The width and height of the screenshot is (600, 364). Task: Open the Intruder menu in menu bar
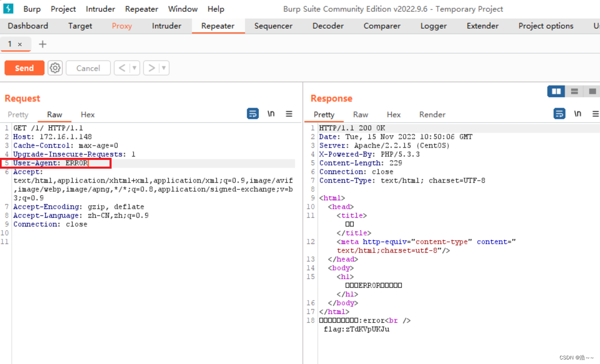coord(100,9)
